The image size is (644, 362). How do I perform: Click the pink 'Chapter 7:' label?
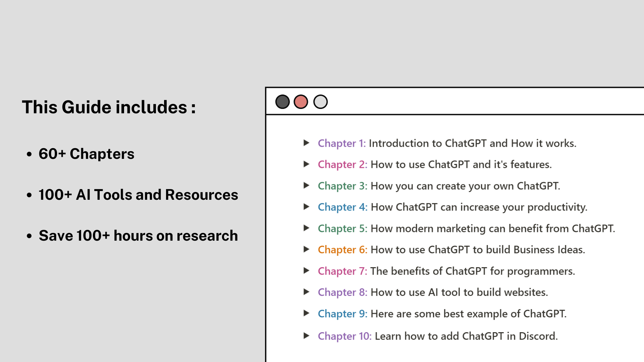click(343, 271)
